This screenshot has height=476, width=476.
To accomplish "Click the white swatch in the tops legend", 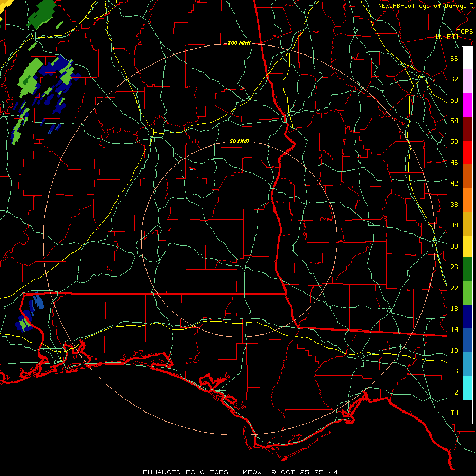I will click(x=467, y=58).
